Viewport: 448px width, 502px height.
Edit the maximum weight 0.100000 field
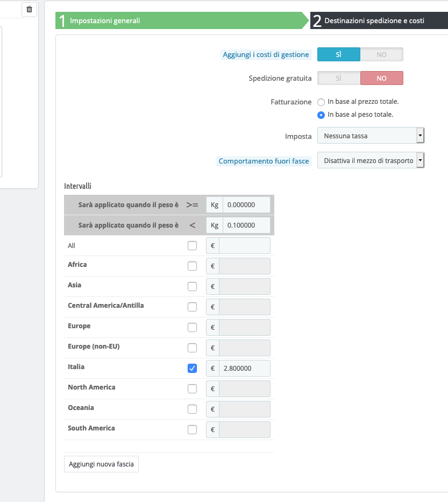click(x=246, y=225)
